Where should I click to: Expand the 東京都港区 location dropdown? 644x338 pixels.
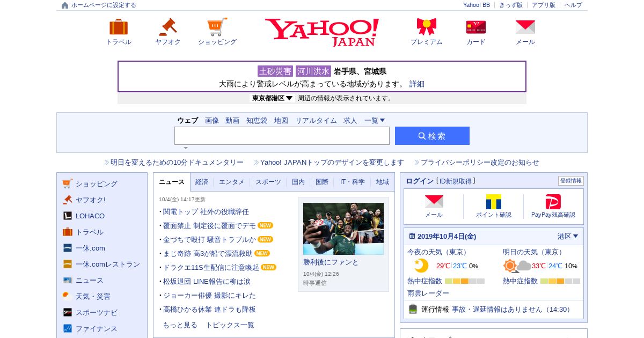point(273,98)
